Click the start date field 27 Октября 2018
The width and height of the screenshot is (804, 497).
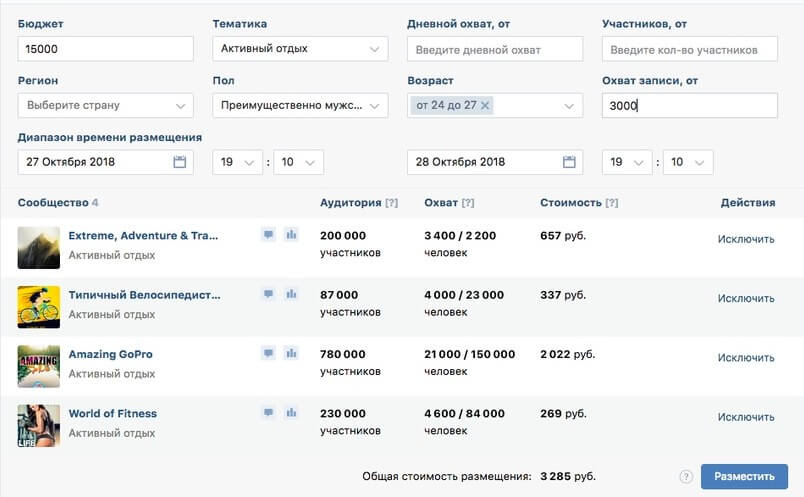pyautogui.click(x=106, y=162)
